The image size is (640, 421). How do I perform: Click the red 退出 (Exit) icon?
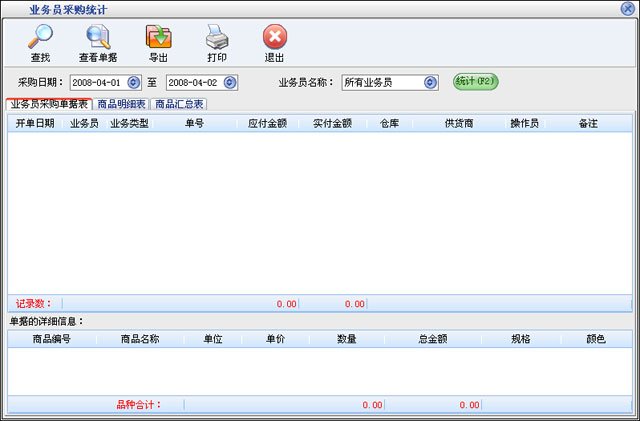point(274,38)
